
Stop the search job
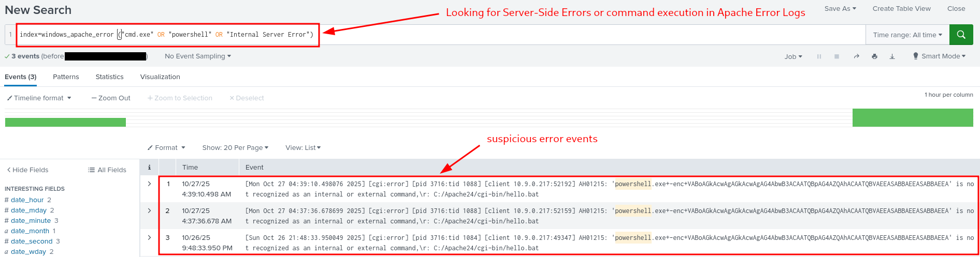pos(837,56)
